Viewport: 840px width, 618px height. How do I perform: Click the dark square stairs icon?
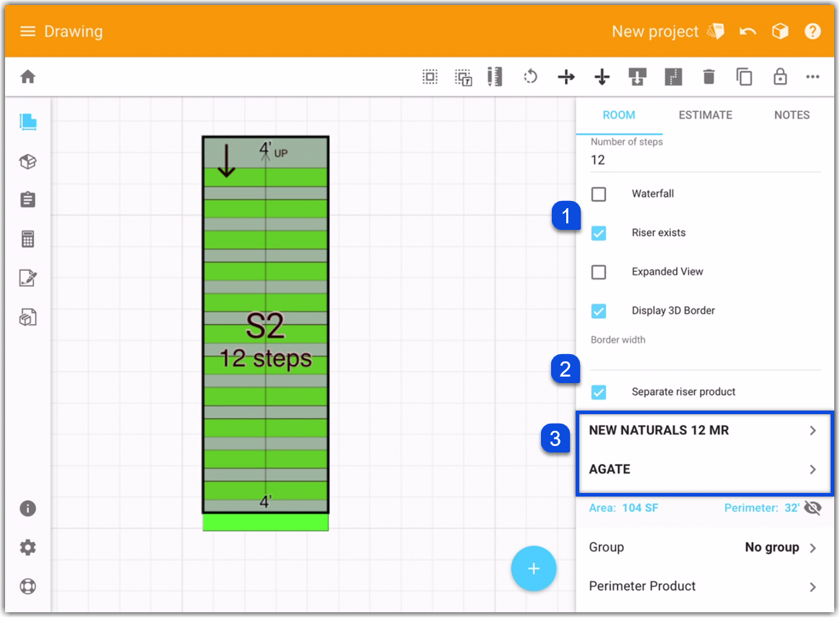(x=673, y=77)
